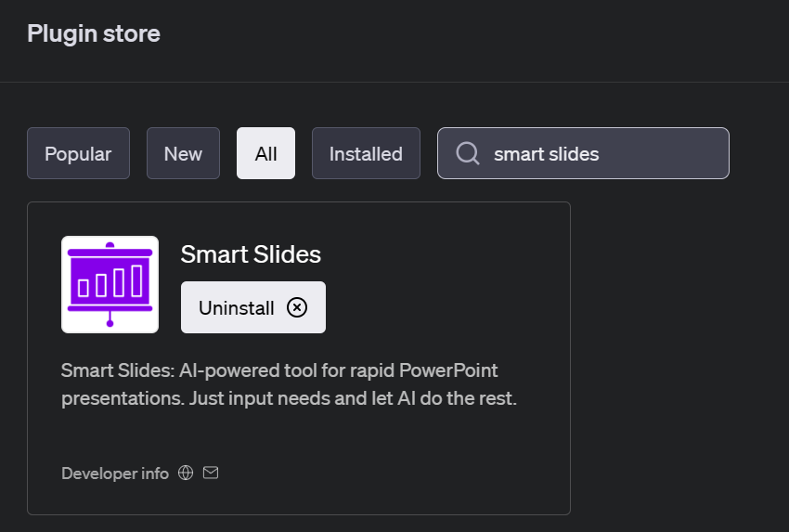Screen dimensions: 789x532
Task: Click the magnifying glass search icon
Action: (468, 153)
